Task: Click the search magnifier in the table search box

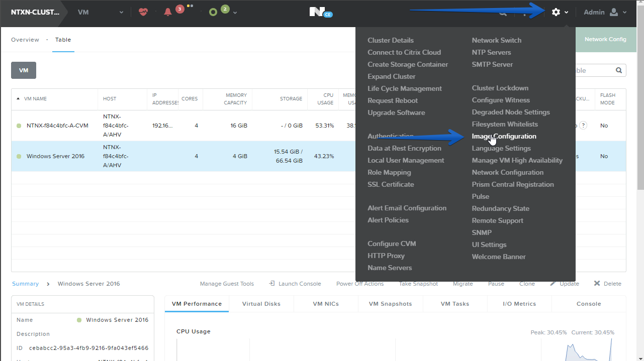Action: click(x=619, y=70)
